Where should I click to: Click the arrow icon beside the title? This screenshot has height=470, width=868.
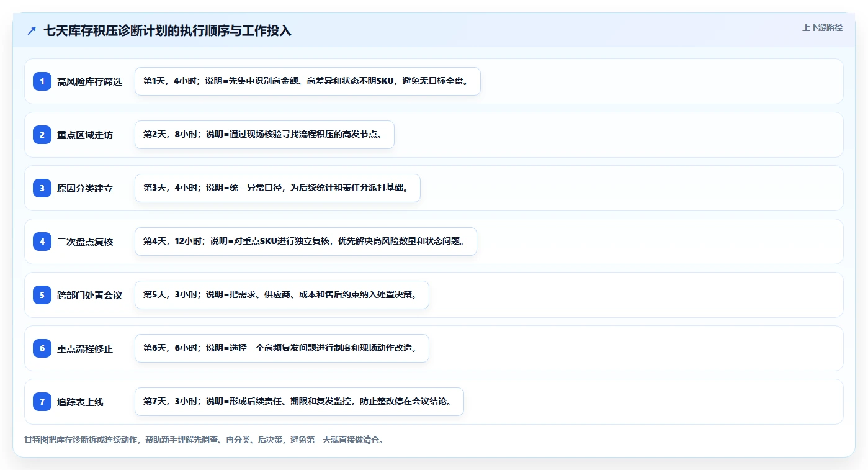tap(32, 31)
